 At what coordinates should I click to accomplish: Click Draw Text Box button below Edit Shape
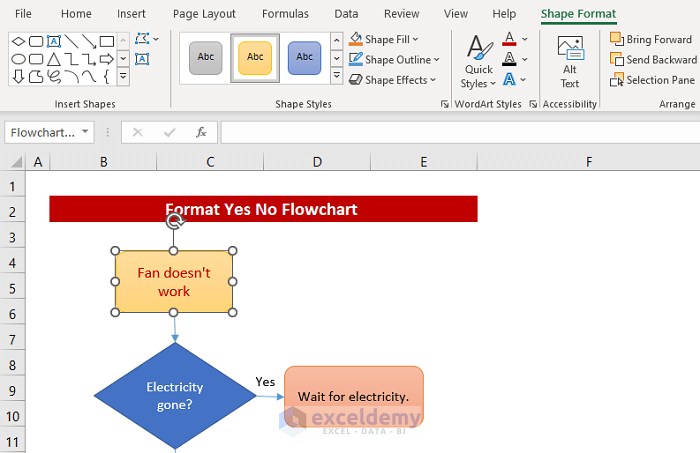tap(142, 59)
